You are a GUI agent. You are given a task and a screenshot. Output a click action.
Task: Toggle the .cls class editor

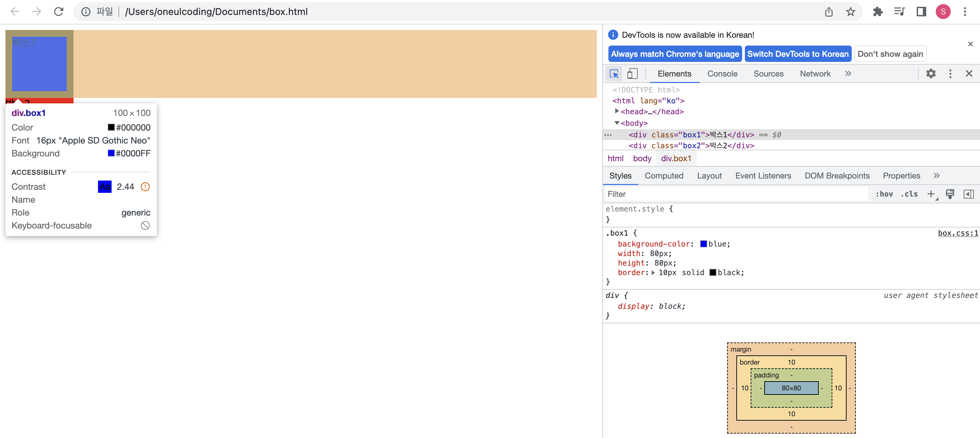click(909, 194)
